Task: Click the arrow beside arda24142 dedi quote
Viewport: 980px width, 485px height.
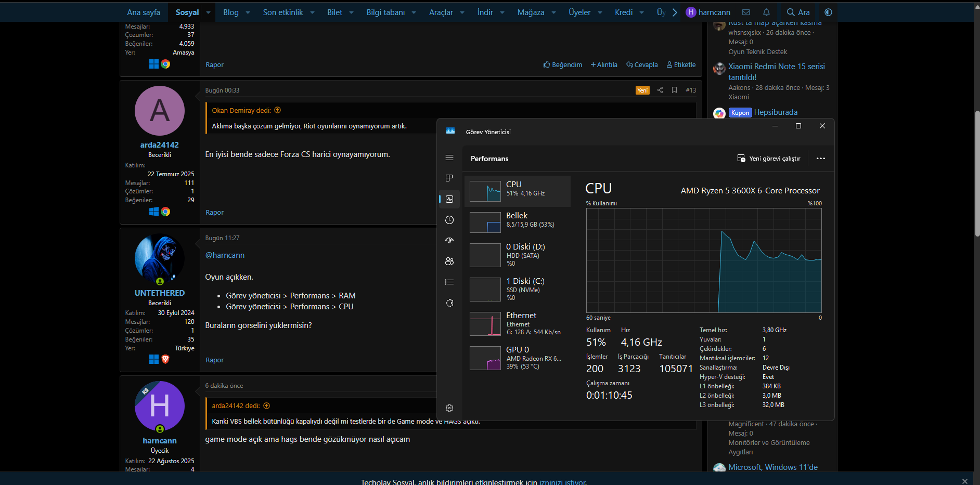Action: (x=267, y=406)
